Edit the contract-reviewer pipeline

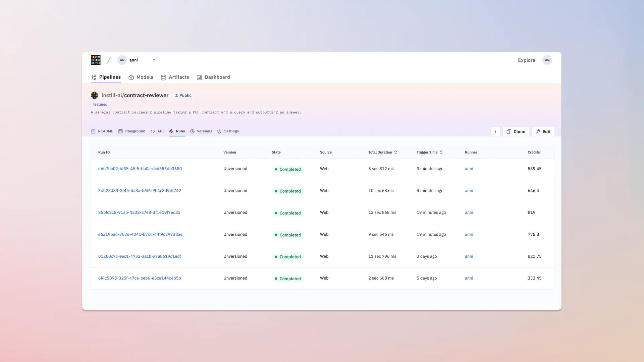543,132
